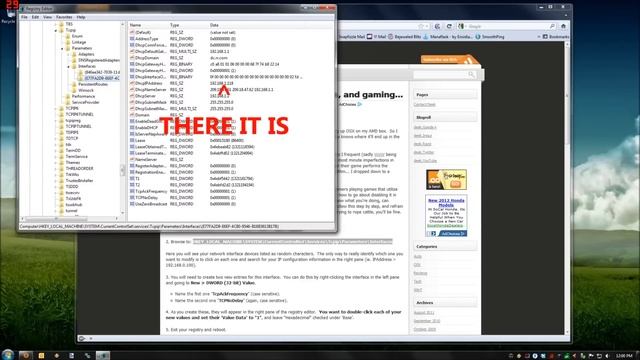
Task: Select the DhcpSubnetMask REG_SZ value name
Action: 151,102
